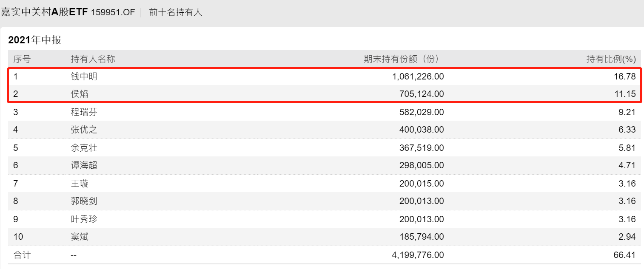
Task: Click holder name 王璇
Action: [x=80, y=184]
